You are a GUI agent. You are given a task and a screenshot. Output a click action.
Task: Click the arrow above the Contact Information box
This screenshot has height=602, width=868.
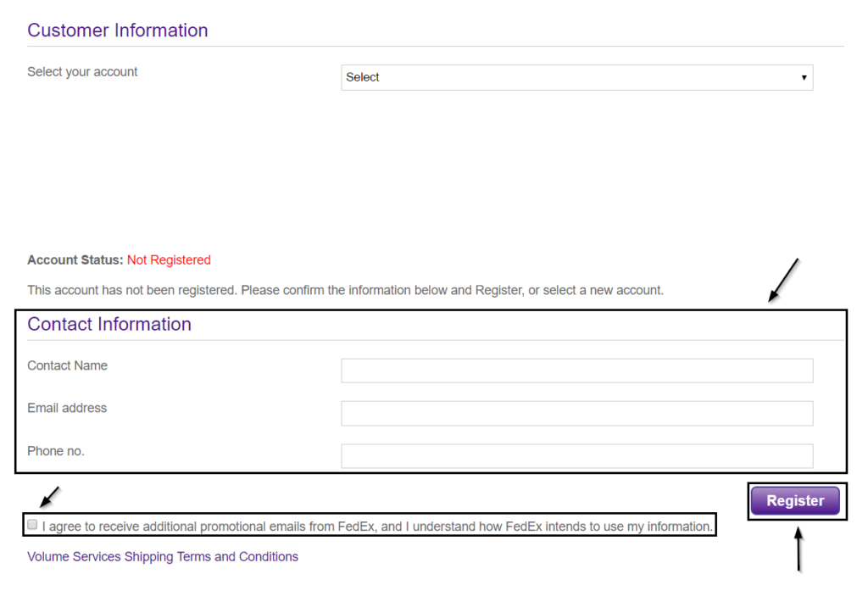pyautogui.click(x=783, y=280)
